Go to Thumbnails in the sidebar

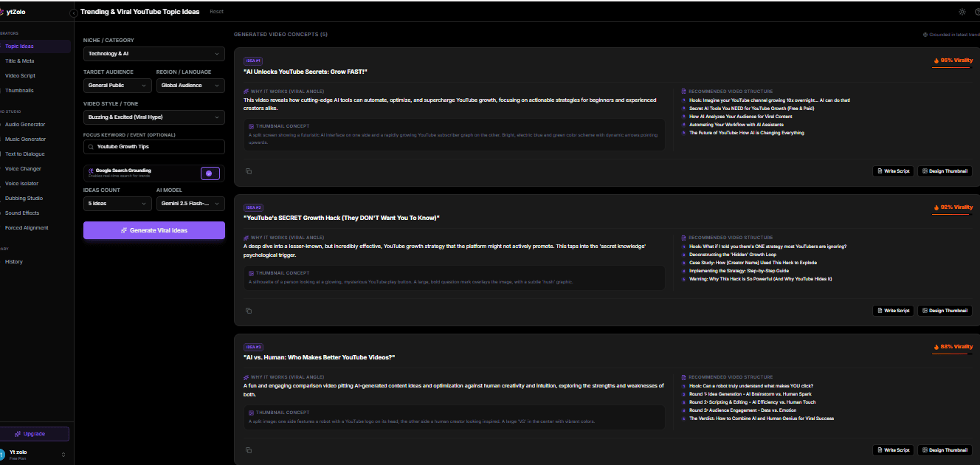coord(35,91)
